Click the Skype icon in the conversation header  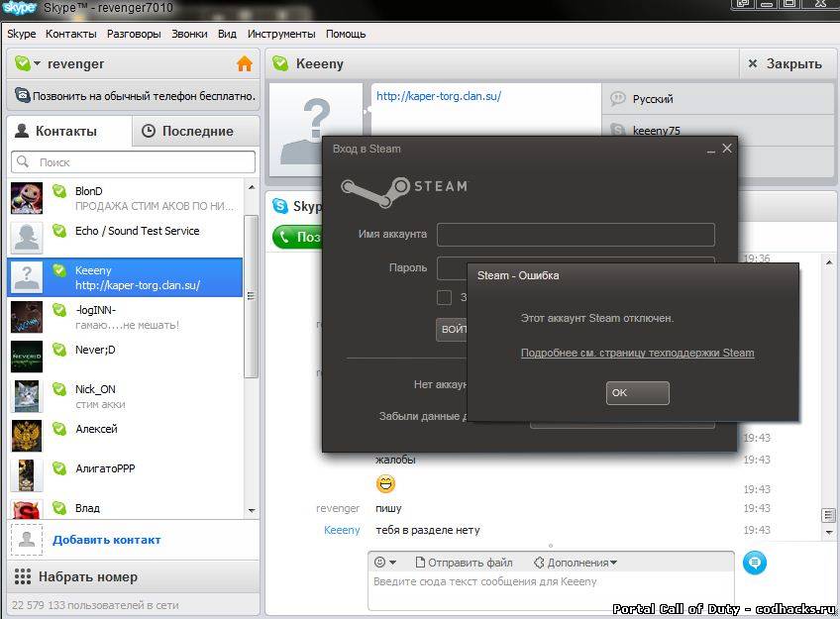280,206
